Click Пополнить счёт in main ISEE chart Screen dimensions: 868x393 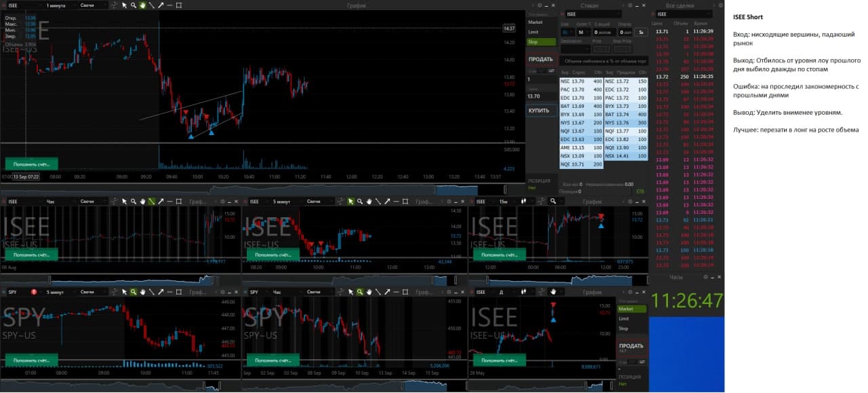(31, 164)
